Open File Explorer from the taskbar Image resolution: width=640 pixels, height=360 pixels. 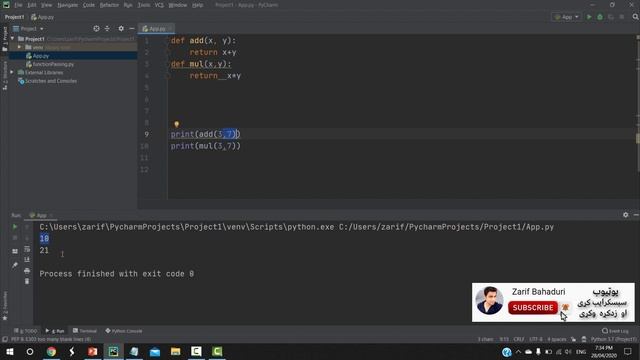(x=176, y=351)
